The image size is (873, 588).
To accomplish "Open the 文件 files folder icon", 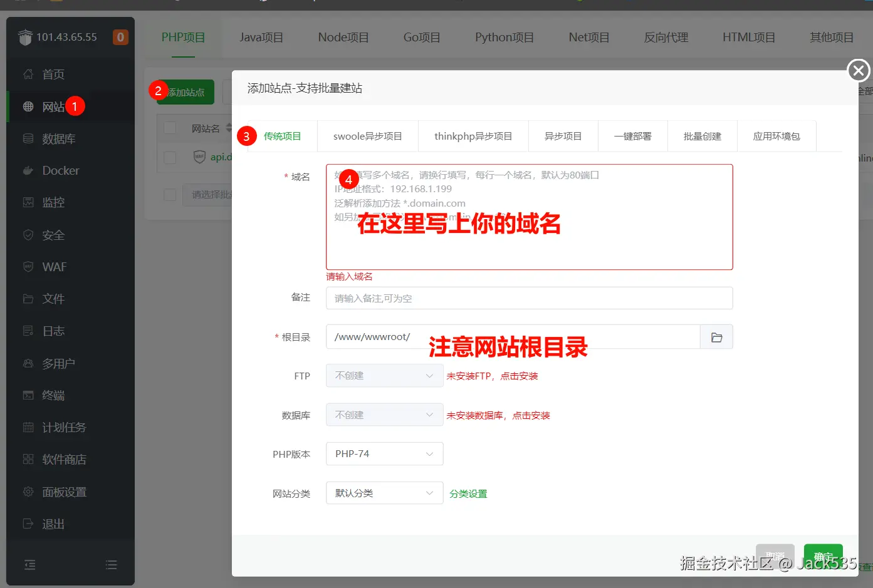I will coord(28,299).
